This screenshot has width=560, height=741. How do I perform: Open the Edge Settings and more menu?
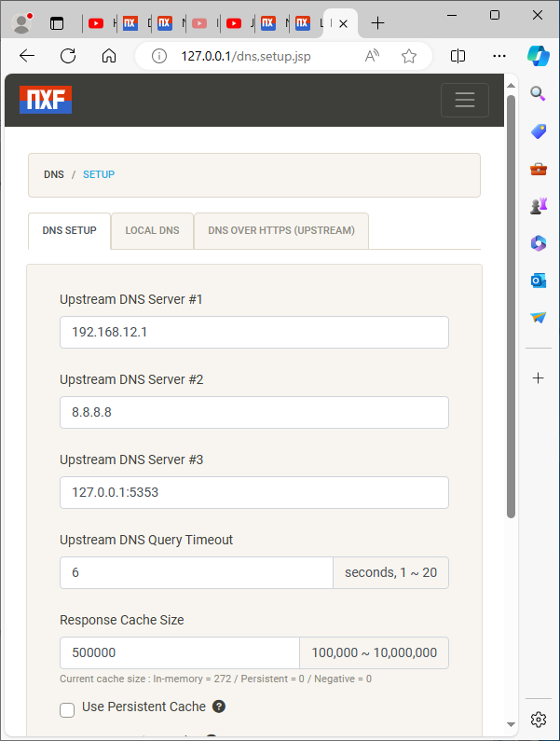tap(499, 56)
